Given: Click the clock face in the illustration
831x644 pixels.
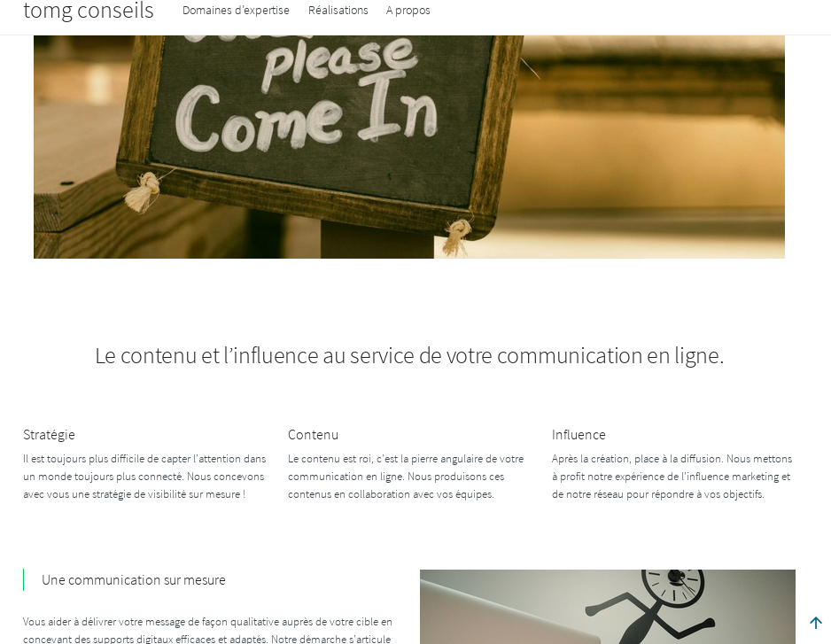Looking at the screenshot, I should (x=673, y=585).
